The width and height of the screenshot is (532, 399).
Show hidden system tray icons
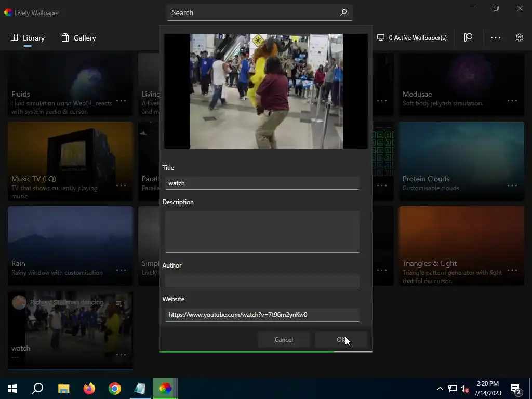coord(440,389)
